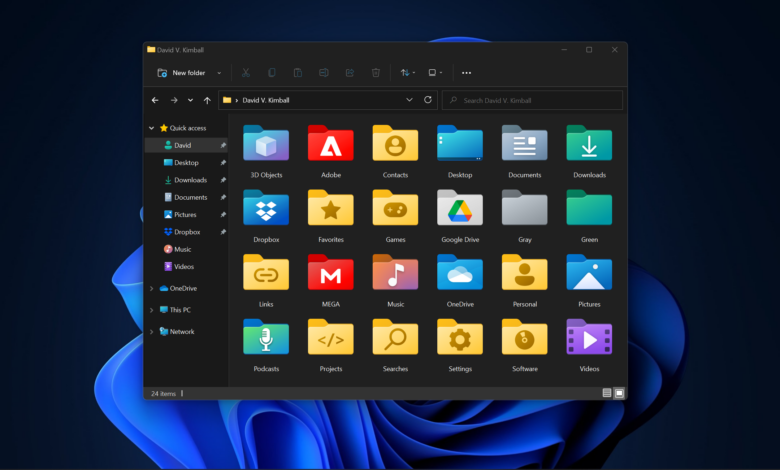Select the Videos folder in the grid
The image size is (780, 470).
pyautogui.click(x=589, y=337)
